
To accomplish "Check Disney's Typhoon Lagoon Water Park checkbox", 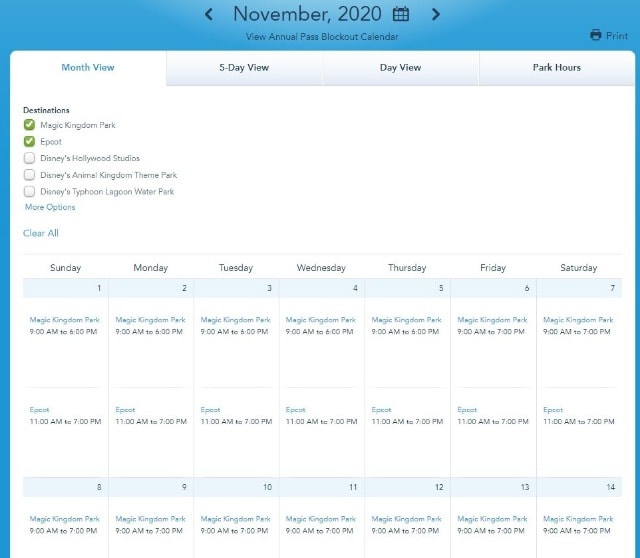I will click(x=29, y=191).
